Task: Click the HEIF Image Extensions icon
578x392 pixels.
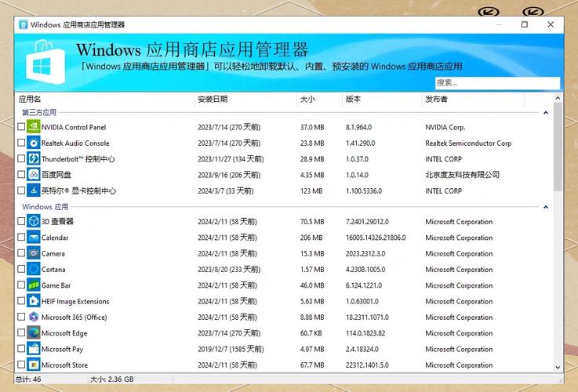Action: point(33,301)
